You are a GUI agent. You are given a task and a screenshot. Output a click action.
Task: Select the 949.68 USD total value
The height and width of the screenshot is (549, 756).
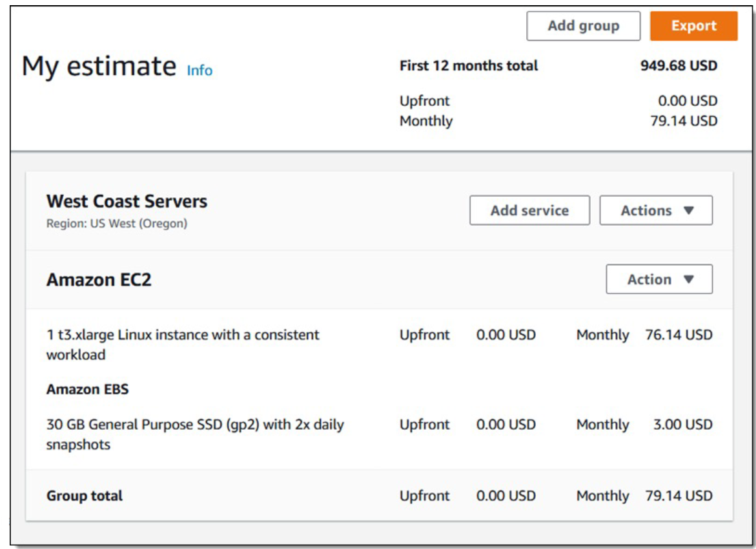679,66
